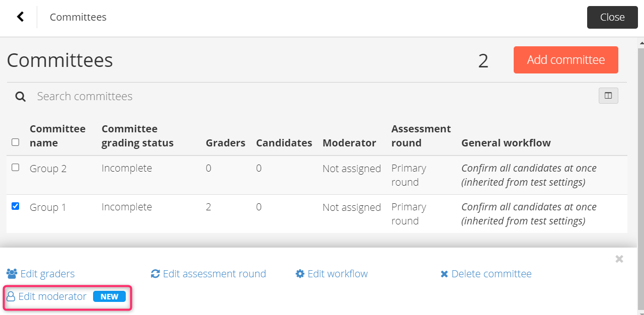Uncheck the Group 1 row checkbox
Screen dimensions: 644x315
click(x=15, y=206)
